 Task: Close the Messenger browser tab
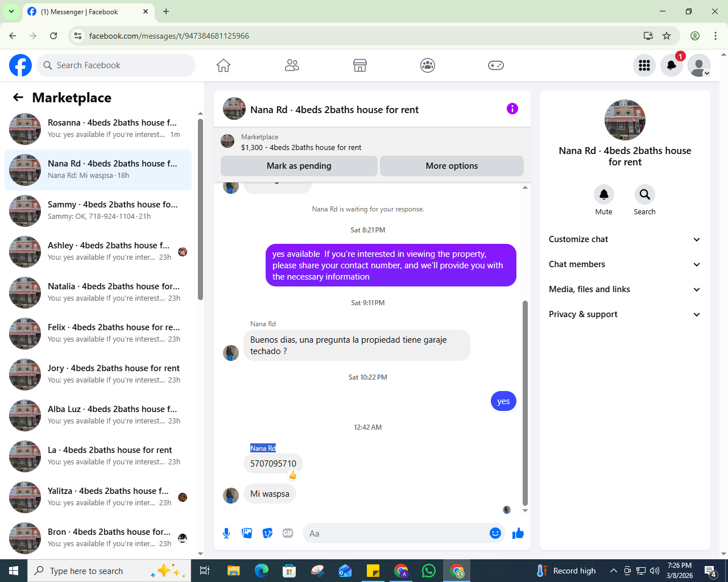pyautogui.click(x=146, y=11)
